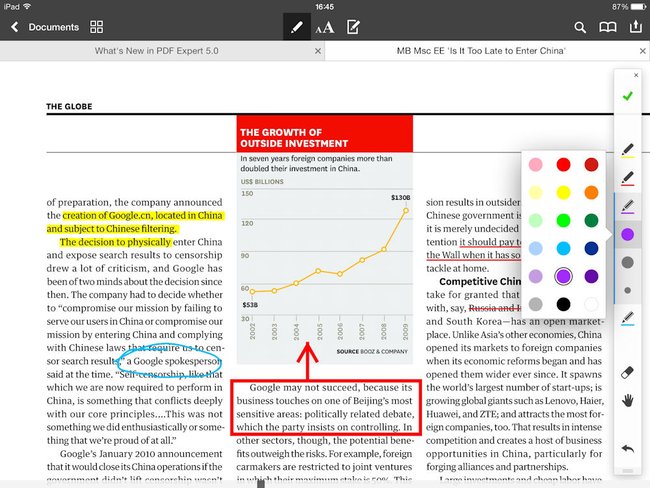650x488 pixels.
Task: Close the annotation toolbar with small x
Action: pos(636,75)
